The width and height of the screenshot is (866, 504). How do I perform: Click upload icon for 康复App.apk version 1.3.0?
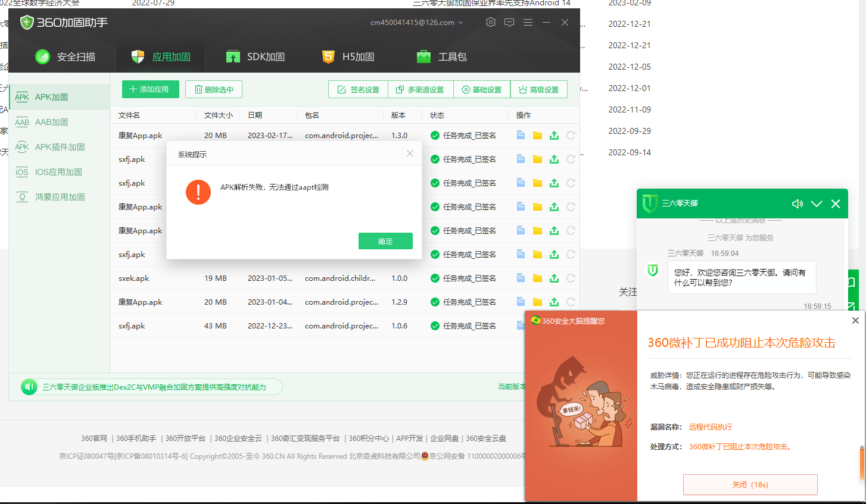(x=554, y=135)
